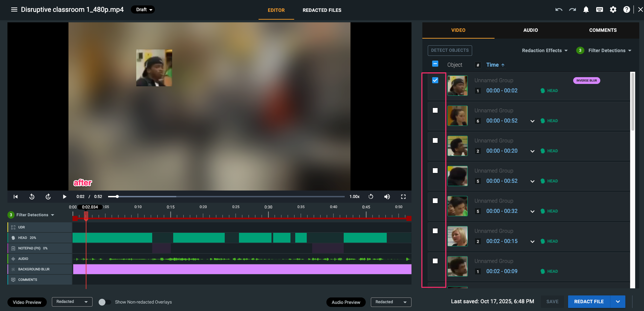The height and width of the screenshot is (311, 644).
Task: Toggle Show Non-redacted Overlays switch
Action: pyautogui.click(x=104, y=302)
